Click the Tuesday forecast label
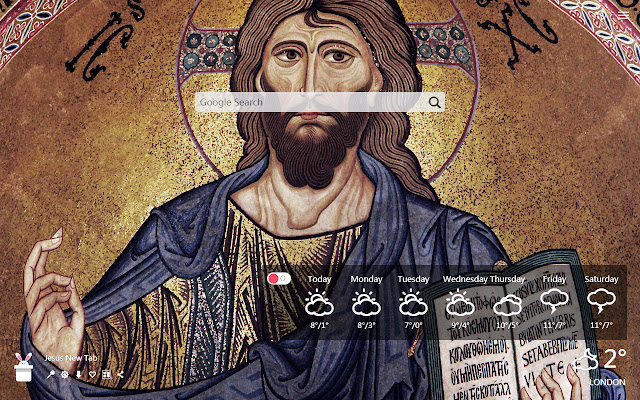Viewport: 640px width, 400px height. click(413, 279)
